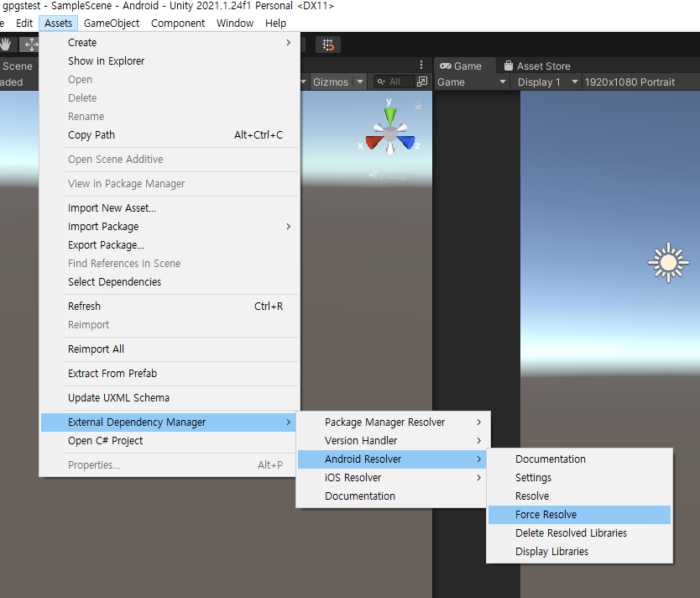Open the Scene view three-dot options menu
The width and height of the screenshot is (700, 598).
pyautogui.click(x=421, y=66)
